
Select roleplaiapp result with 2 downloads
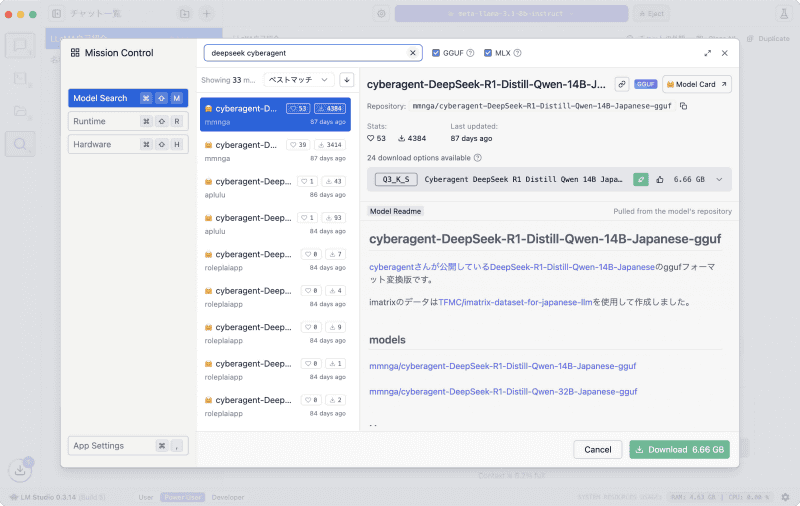coord(276,406)
